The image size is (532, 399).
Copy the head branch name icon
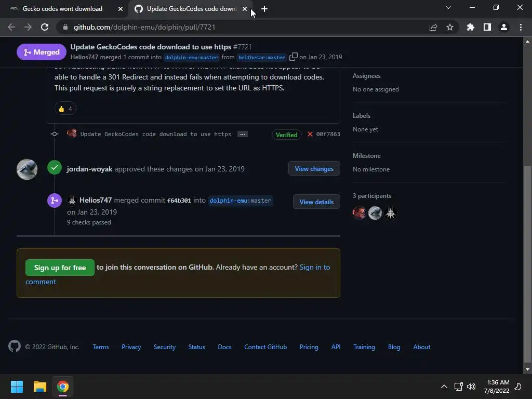(x=293, y=57)
